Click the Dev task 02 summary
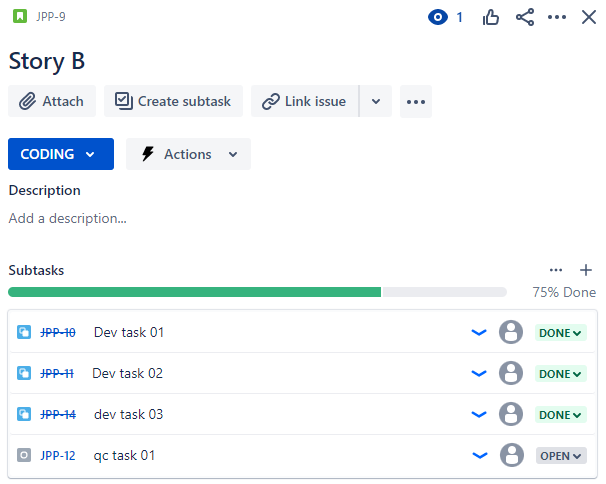 [x=128, y=373]
